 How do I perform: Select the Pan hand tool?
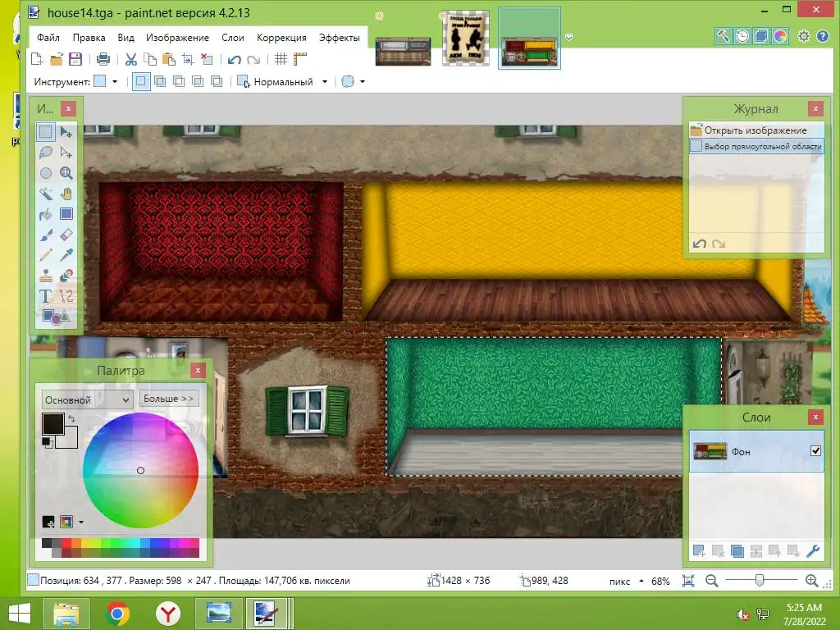66,194
